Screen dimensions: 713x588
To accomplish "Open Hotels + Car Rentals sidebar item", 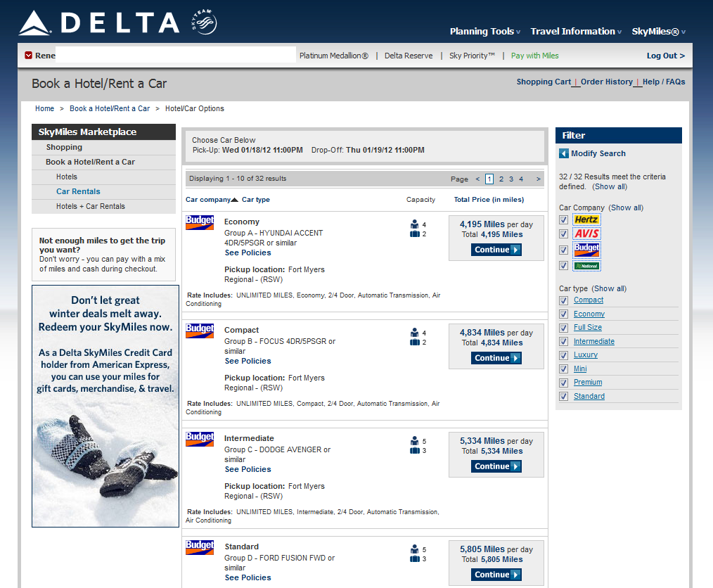I will coord(91,206).
